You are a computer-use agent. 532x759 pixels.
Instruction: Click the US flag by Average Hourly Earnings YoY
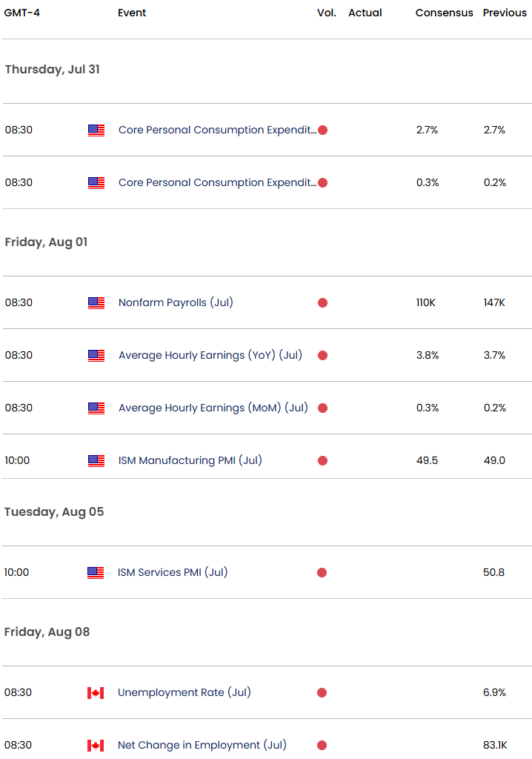click(x=96, y=355)
